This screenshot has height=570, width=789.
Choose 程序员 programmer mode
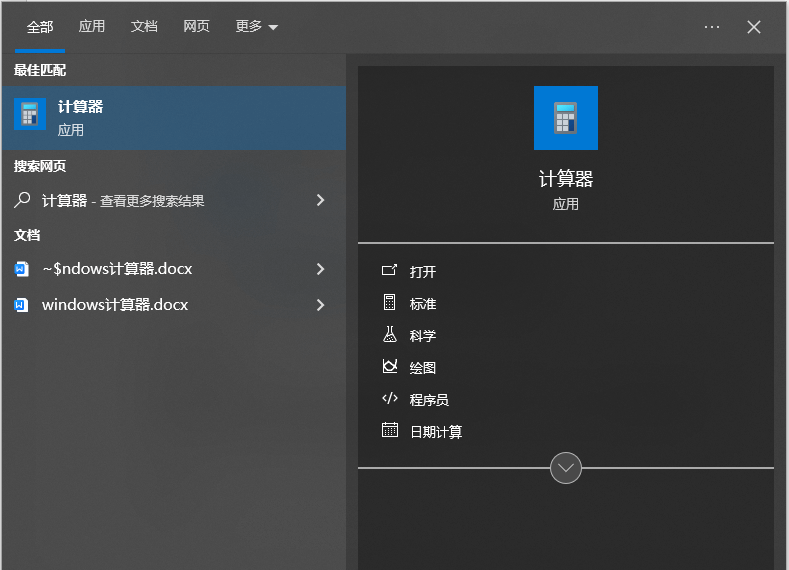(428, 400)
